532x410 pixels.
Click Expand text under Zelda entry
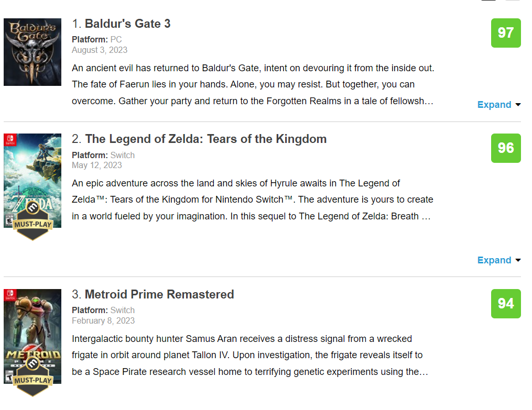[494, 260]
